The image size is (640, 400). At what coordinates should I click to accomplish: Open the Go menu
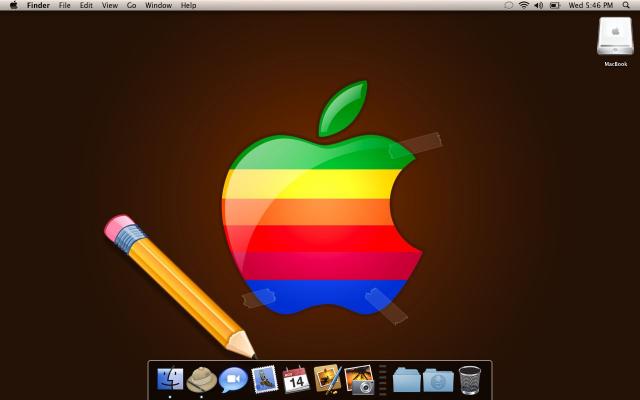(x=131, y=5)
